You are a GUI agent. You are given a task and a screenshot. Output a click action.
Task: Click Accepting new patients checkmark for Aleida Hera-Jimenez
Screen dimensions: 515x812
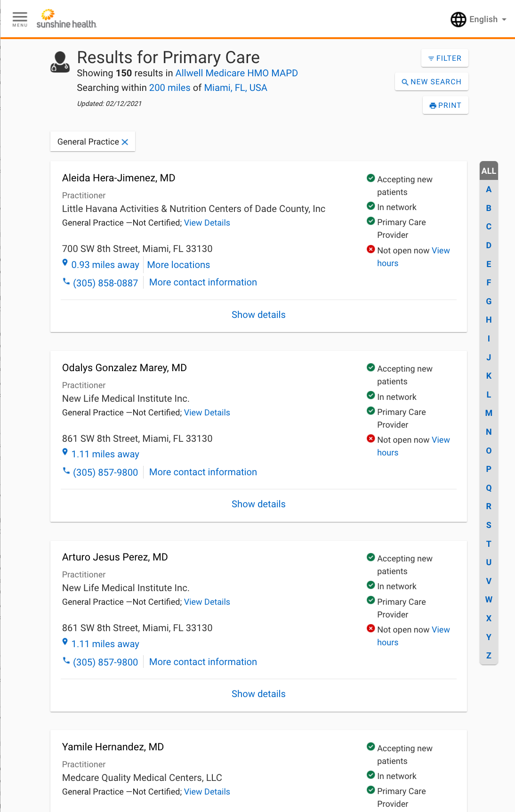[x=371, y=178]
